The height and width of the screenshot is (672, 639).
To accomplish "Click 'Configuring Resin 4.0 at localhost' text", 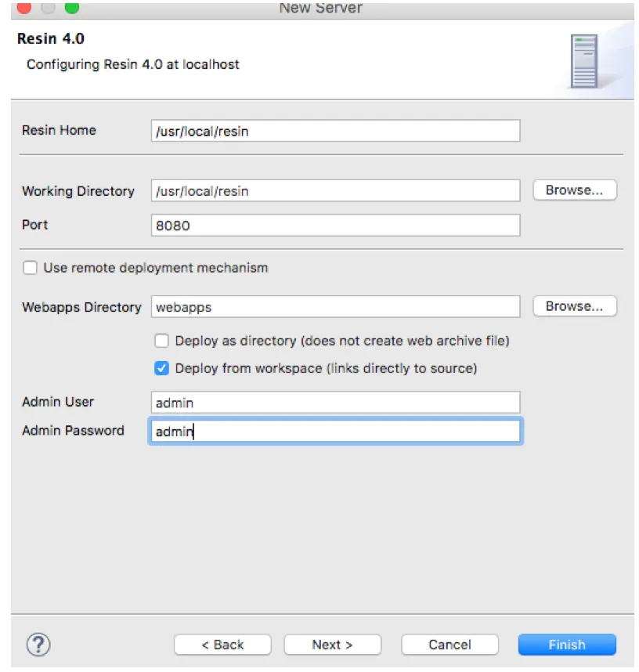I will 133,64.
